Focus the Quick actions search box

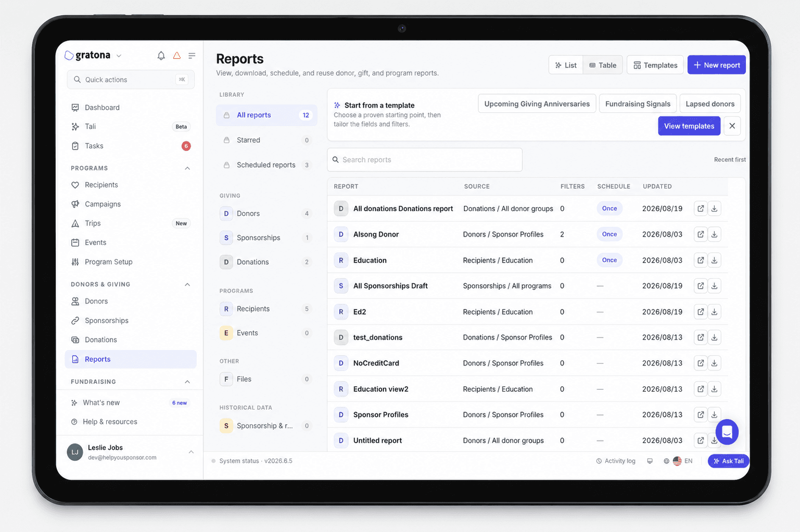click(x=131, y=80)
